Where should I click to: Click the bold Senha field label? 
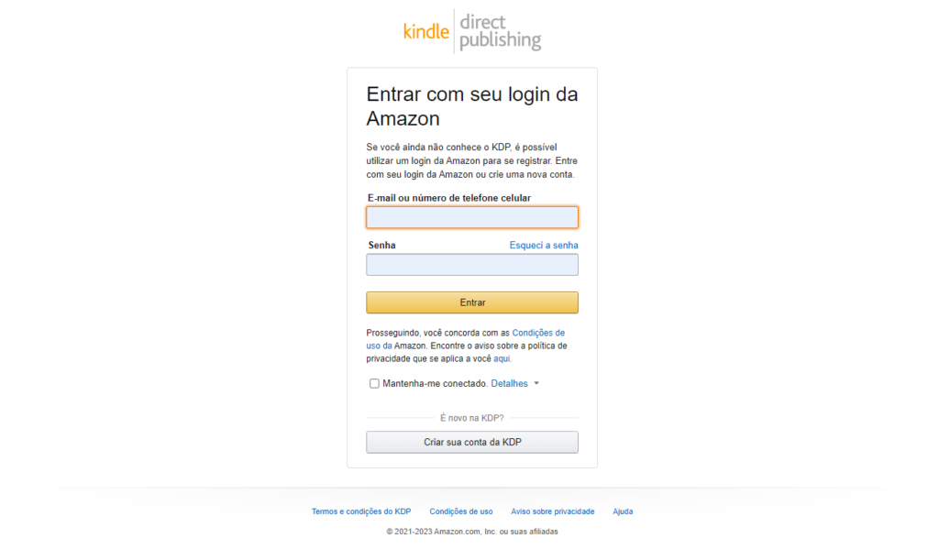pyautogui.click(x=381, y=246)
